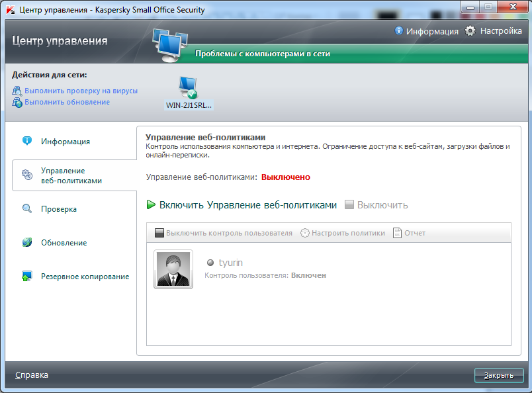Minimize the Kaspersky window

point(470,7)
